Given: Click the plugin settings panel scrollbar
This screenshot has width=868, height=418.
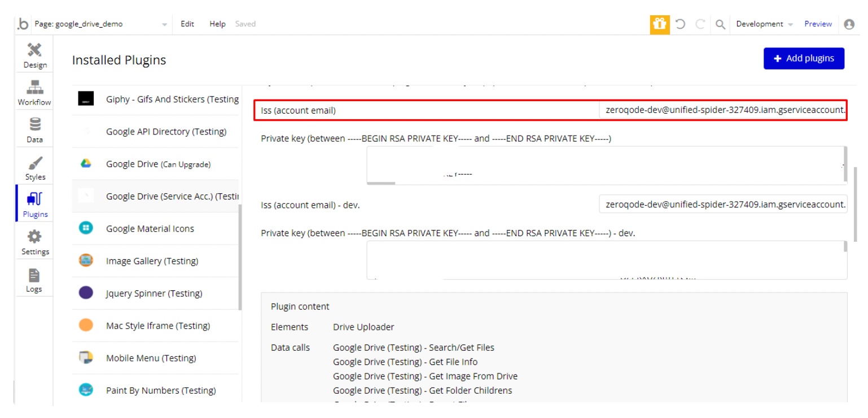Looking at the screenshot, I should coord(856,204).
